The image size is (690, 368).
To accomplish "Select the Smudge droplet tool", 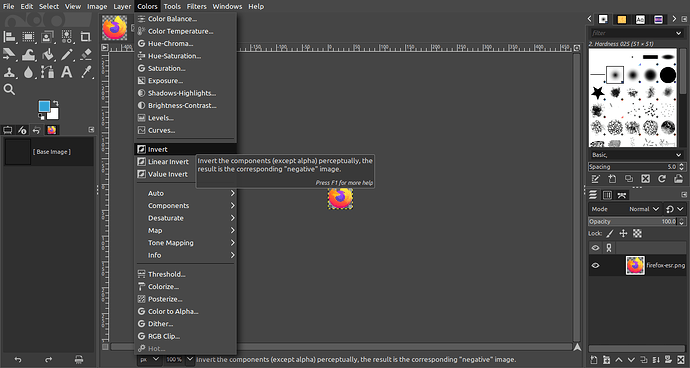I will click(x=29, y=72).
